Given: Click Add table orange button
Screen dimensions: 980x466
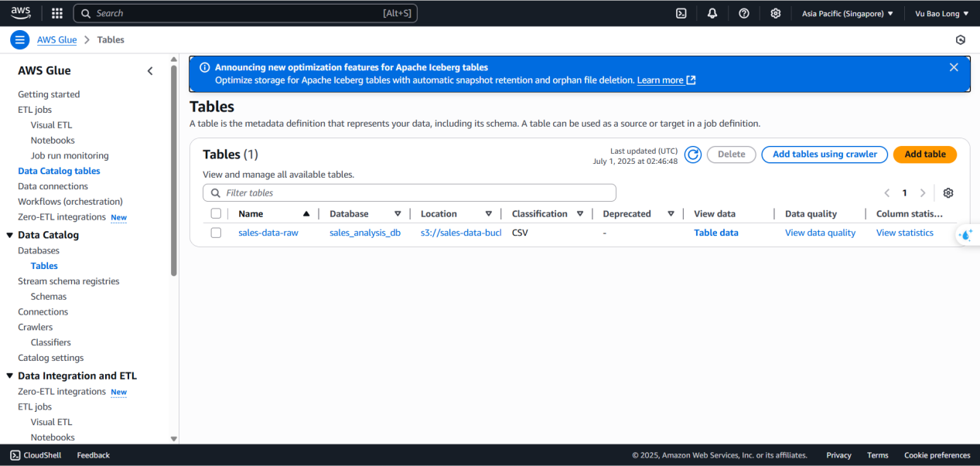Looking at the screenshot, I should [925, 155].
